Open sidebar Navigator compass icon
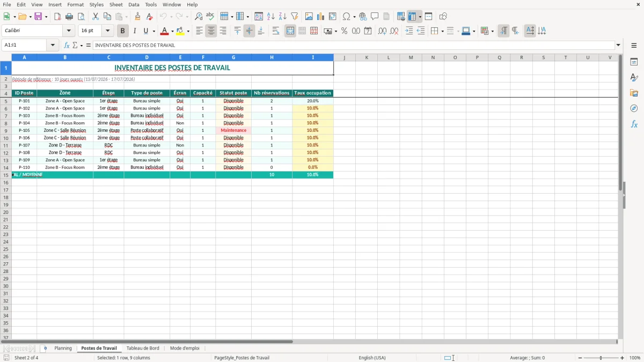 point(634,108)
